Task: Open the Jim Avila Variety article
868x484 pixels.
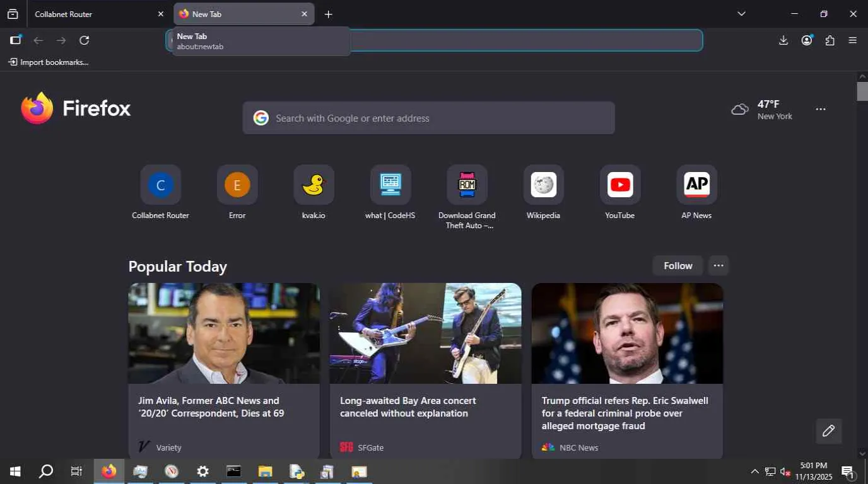Action: pyautogui.click(x=224, y=371)
